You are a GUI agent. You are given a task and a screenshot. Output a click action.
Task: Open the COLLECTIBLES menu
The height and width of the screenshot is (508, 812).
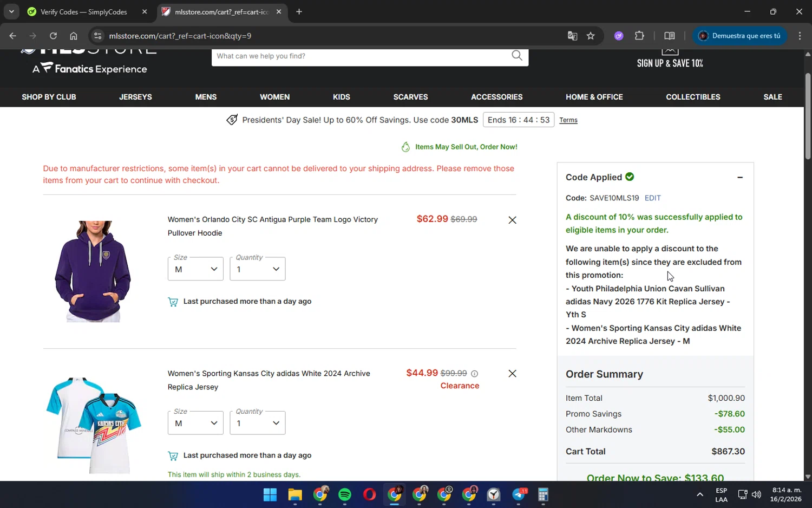(x=693, y=97)
